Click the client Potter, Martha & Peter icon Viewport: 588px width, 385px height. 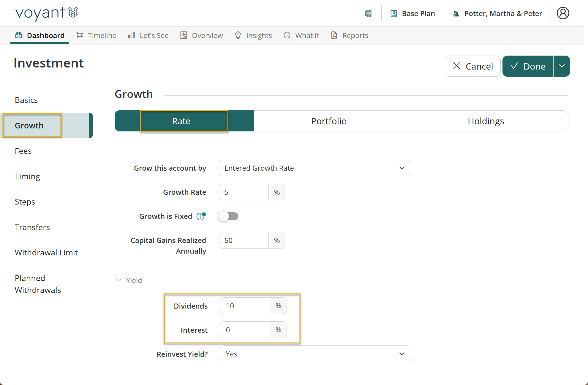coord(456,13)
